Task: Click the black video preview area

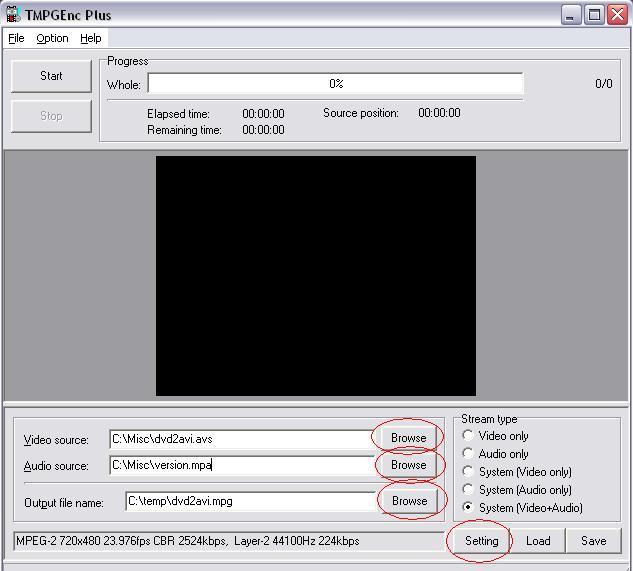Action: click(x=316, y=276)
